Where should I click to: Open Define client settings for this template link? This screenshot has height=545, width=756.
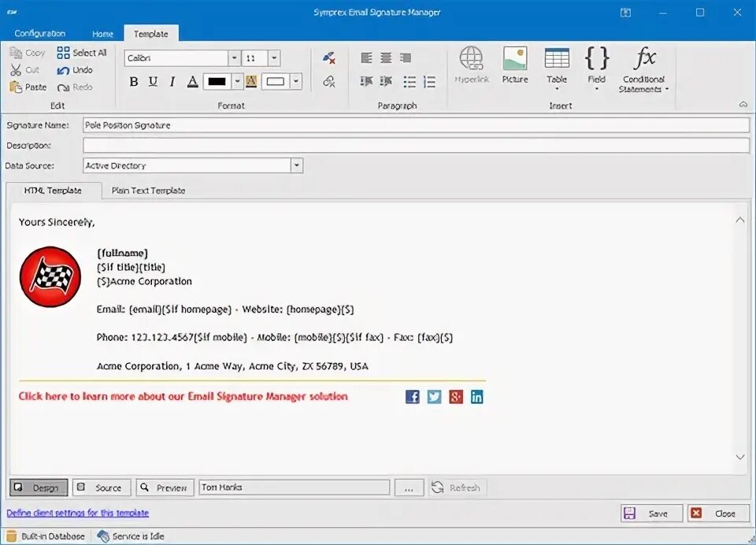tap(78, 513)
